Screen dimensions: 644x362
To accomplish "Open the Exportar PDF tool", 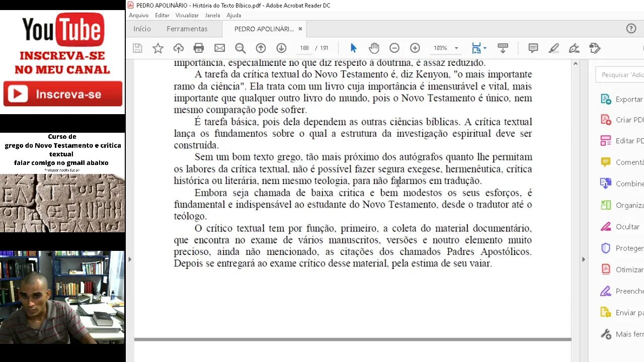I will coord(622,99).
